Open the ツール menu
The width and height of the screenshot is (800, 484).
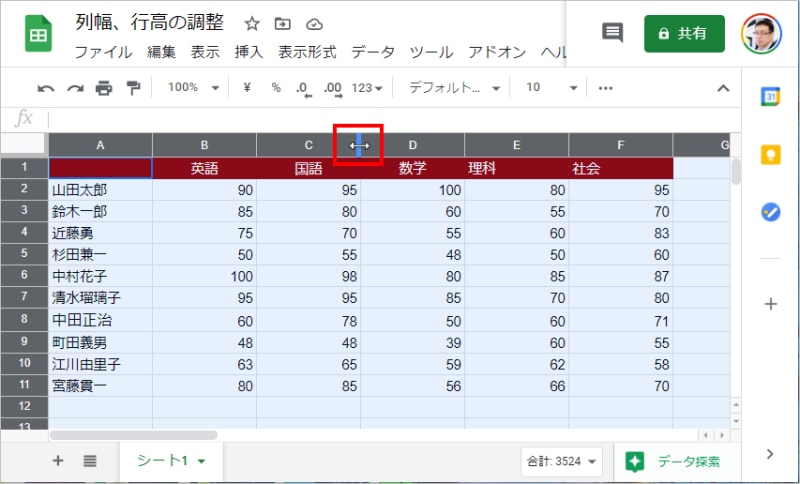tap(431, 52)
